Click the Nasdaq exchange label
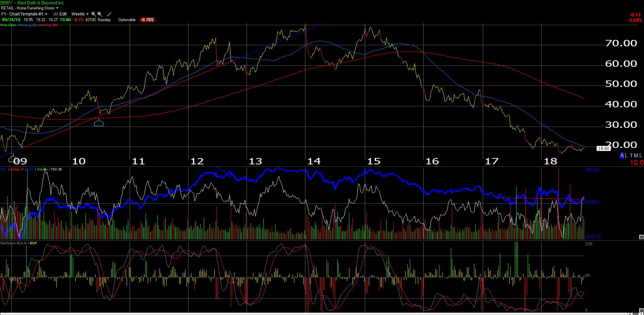The image size is (644, 315). click(x=104, y=20)
